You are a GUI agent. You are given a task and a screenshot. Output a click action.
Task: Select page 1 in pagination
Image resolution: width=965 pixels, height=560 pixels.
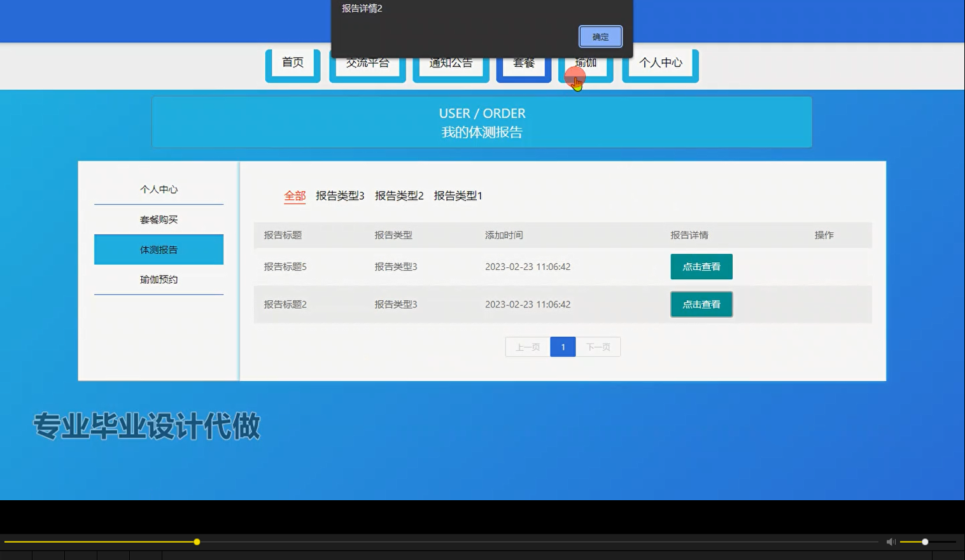pyautogui.click(x=563, y=347)
